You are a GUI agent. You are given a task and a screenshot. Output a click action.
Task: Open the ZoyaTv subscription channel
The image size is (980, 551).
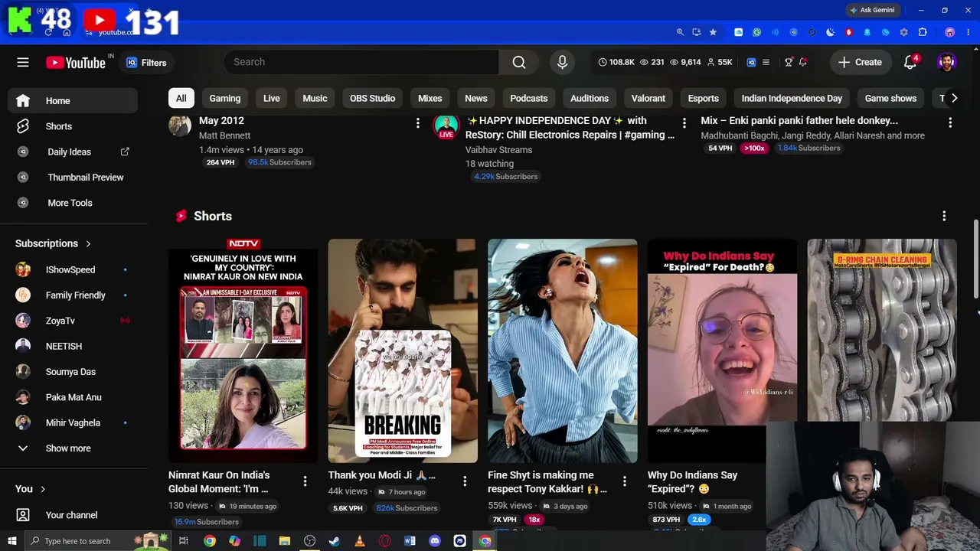(73, 321)
